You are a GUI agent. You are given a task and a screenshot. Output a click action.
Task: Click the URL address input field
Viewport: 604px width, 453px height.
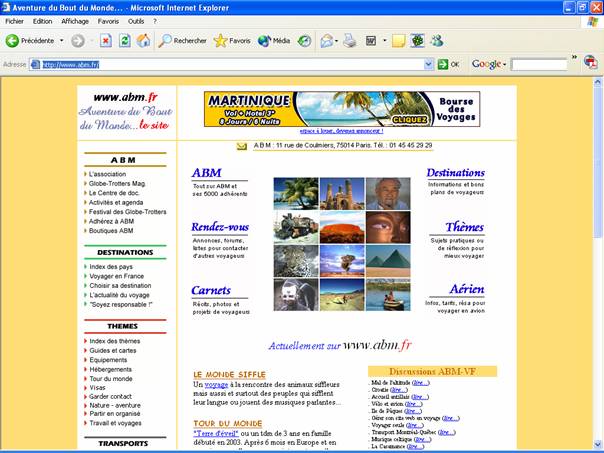pos(232,64)
